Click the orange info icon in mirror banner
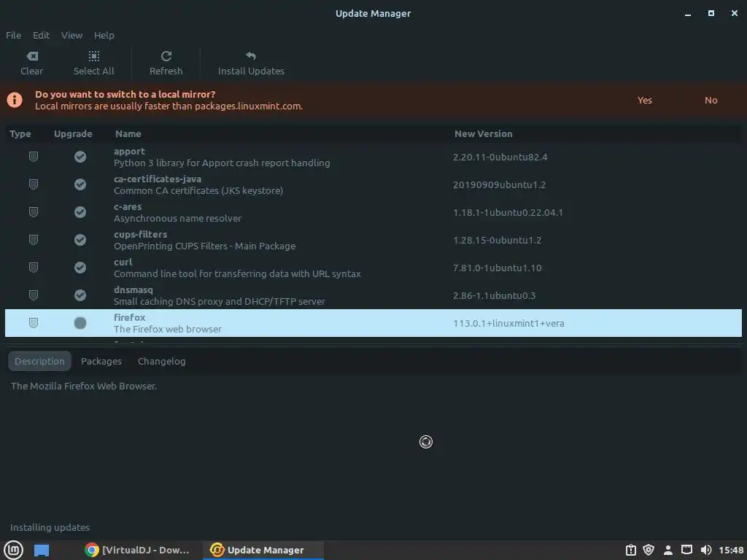 [15, 100]
